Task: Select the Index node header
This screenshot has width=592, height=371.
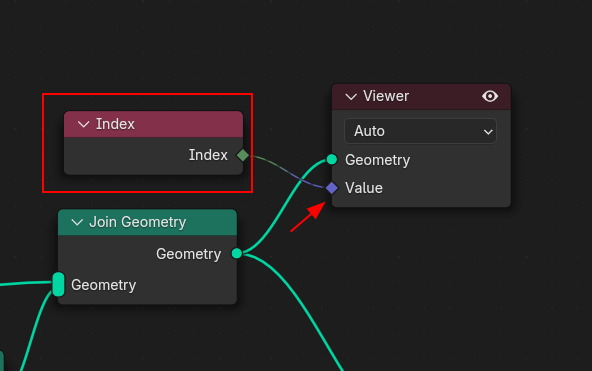Action: pyautogui.click(x=153, y=124)
